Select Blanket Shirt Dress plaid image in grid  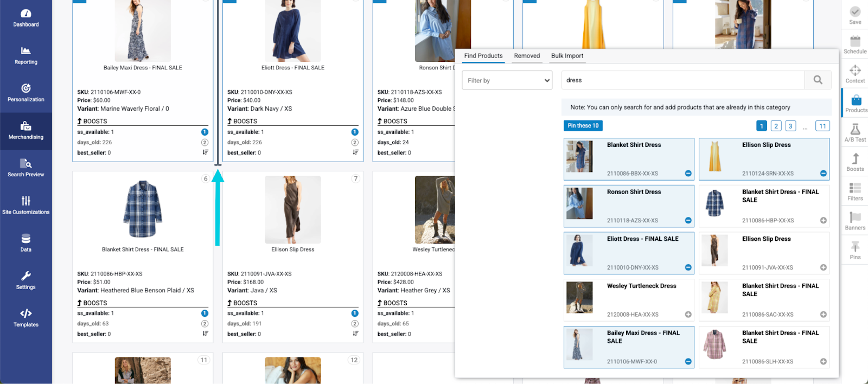143,209
